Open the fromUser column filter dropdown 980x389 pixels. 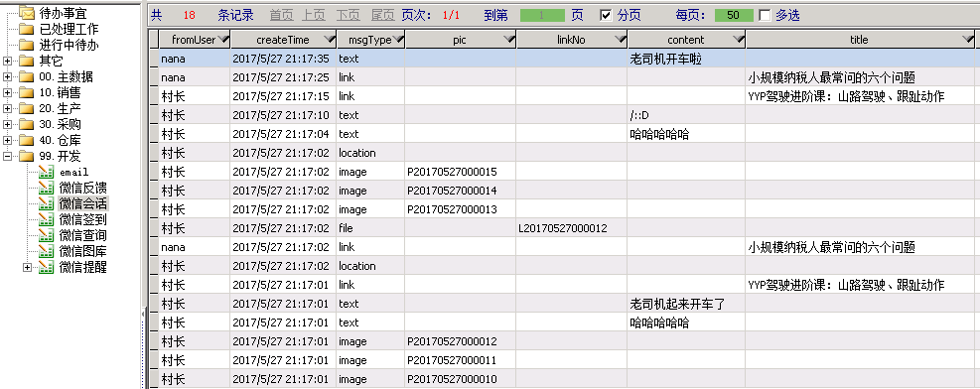pyautogui.click(x=223, y=40)
